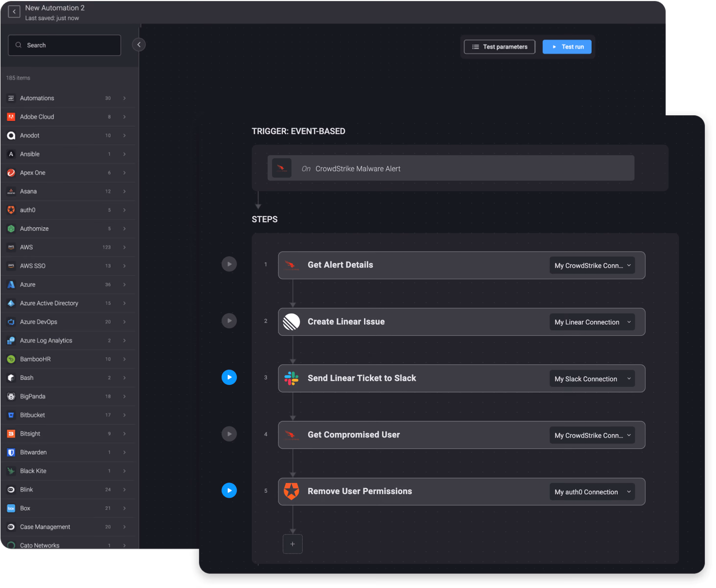The height and width of the screenshot is (588, 716).
Task: Click the Automations icon in the sidebar
Action: [11, 98]
